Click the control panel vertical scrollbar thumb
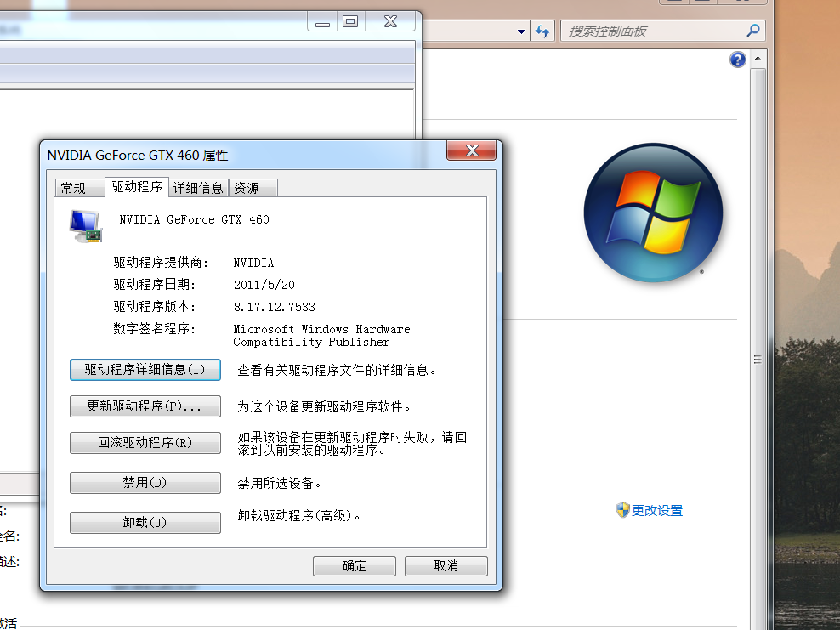This screenshot has height=641, width=840. pyautogui.click(x=758, y=360)
